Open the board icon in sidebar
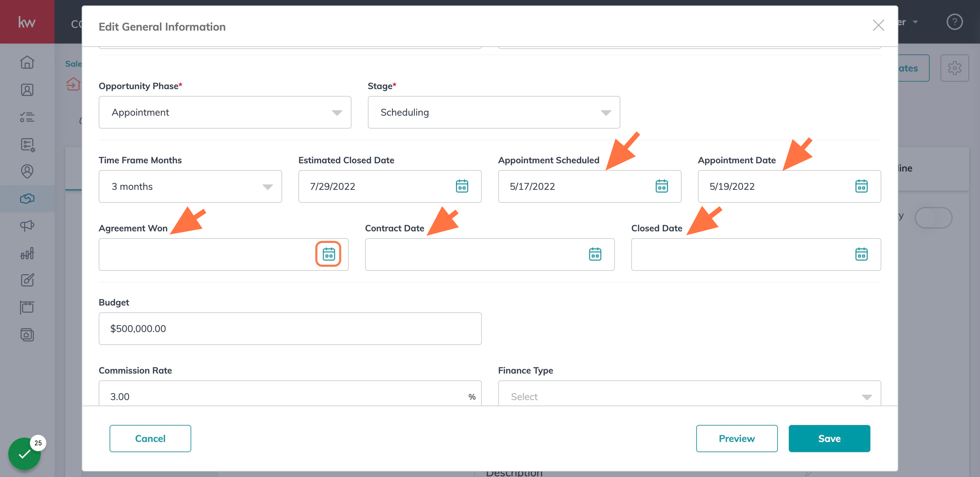This screenshot has height=477, width=980. pos(27,307)
